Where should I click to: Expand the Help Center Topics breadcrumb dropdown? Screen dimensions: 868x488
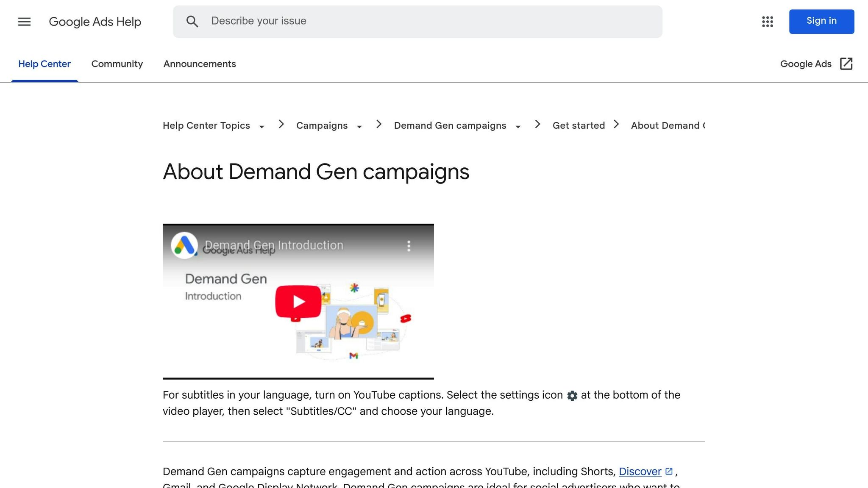(x=262, y=126)
